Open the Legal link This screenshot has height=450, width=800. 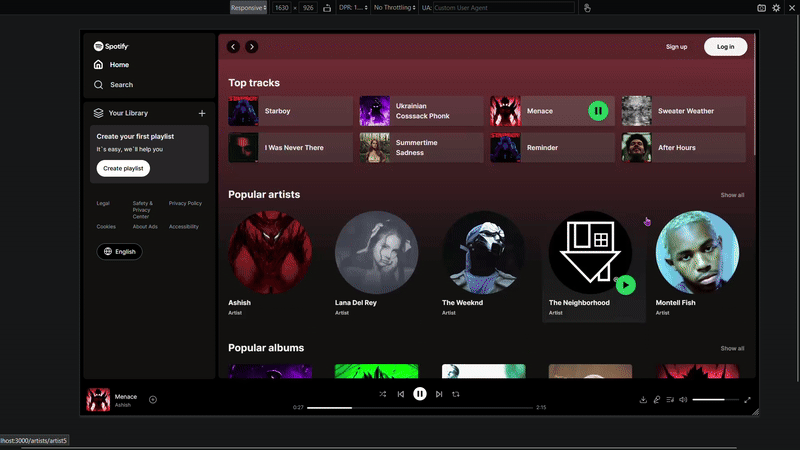[103, 203]
